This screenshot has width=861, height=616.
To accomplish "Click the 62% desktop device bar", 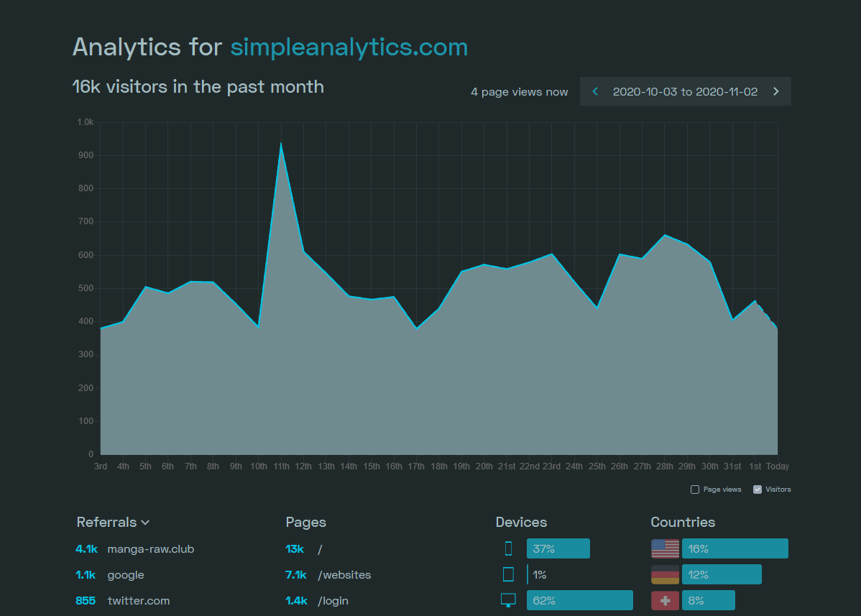I will pyautogui.click(x=580, y=600).
